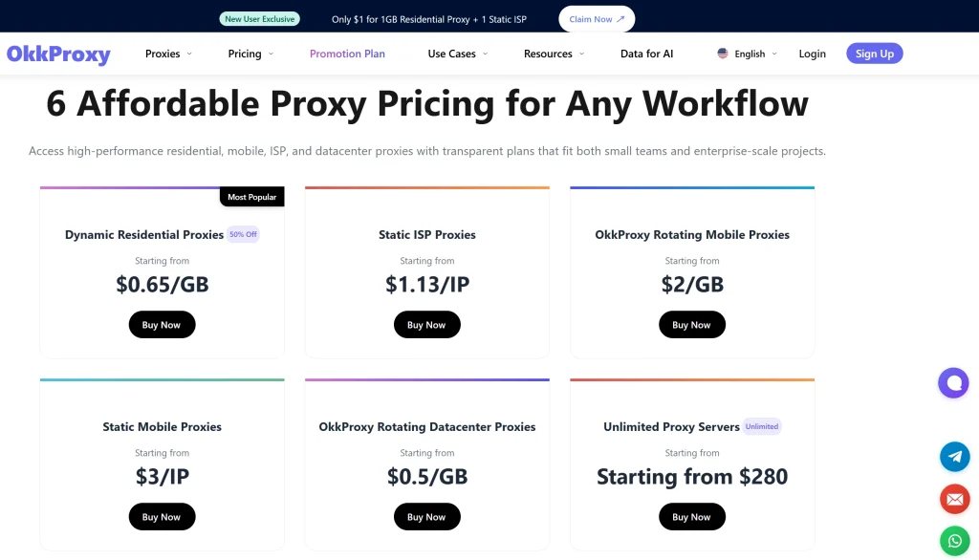979x560 pixels.
Task: Click the Most Popular badge
Action: point(251,196)
